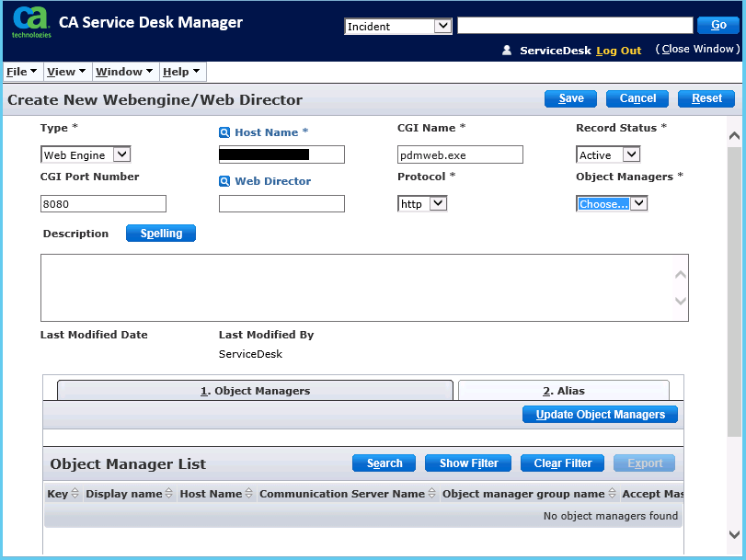Open the Object Managers Choose dropdown
This screenshot has width=746, height=560.
click(x=612, y=204)
